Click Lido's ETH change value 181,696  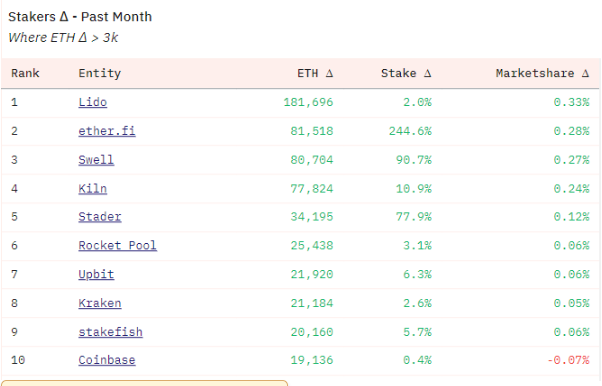coord(308,103)
